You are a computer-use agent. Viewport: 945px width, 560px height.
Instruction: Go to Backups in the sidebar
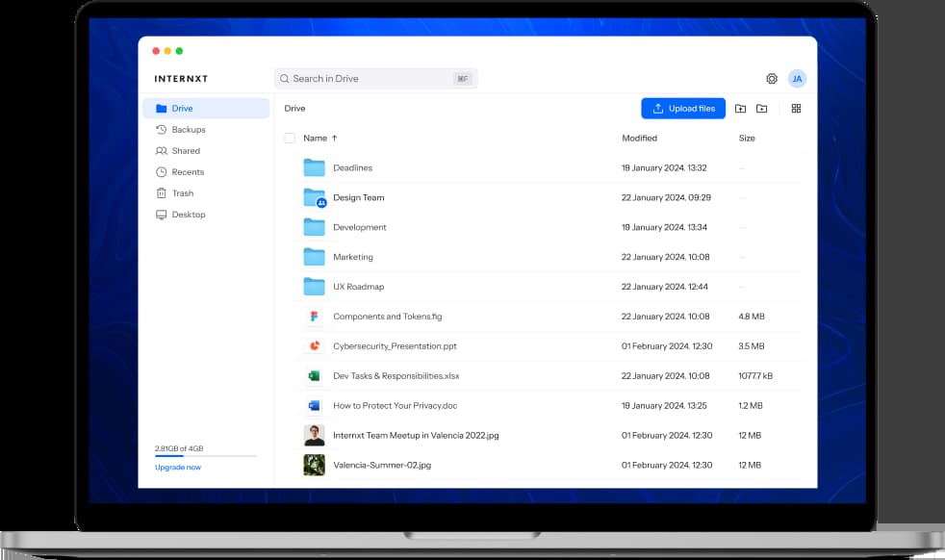(x=188, y=130)
